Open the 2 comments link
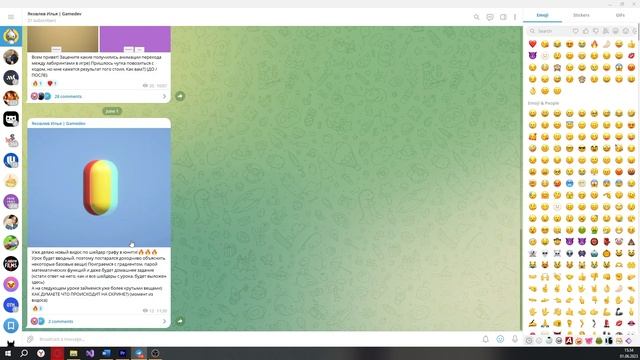Viewport: 640px width, 360px height. 60,321
